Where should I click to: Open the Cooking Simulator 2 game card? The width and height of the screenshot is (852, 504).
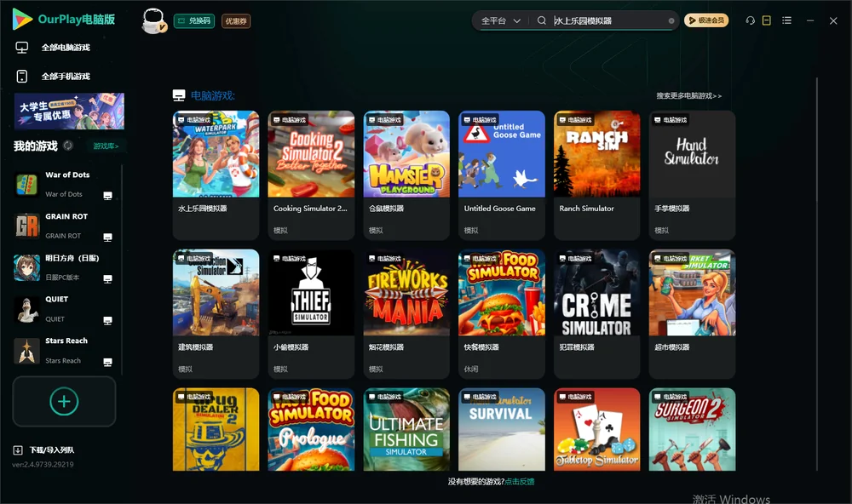(311, 175)
